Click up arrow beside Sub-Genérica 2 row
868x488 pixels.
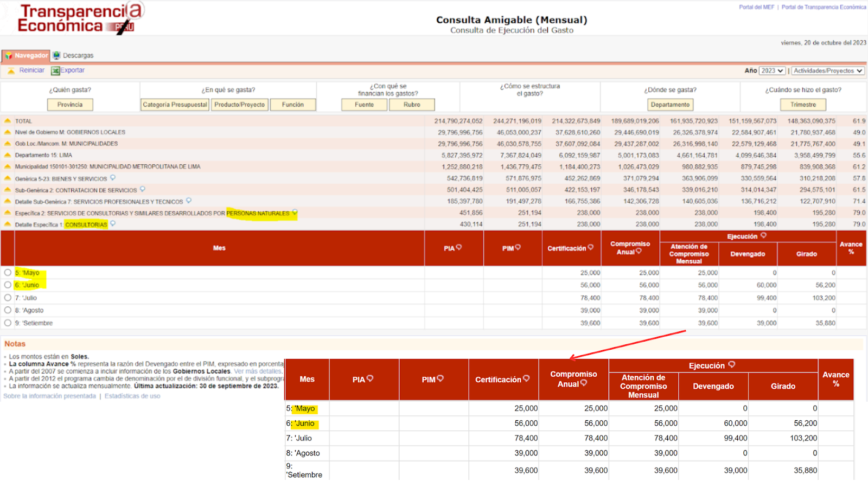(x=8, y=190)
